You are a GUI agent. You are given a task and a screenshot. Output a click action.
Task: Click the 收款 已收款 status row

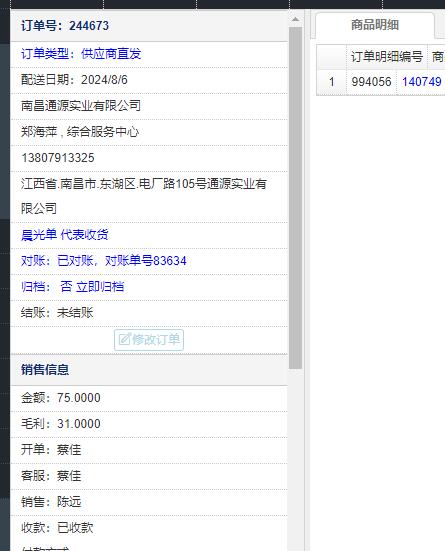click(x=149, y=528)
